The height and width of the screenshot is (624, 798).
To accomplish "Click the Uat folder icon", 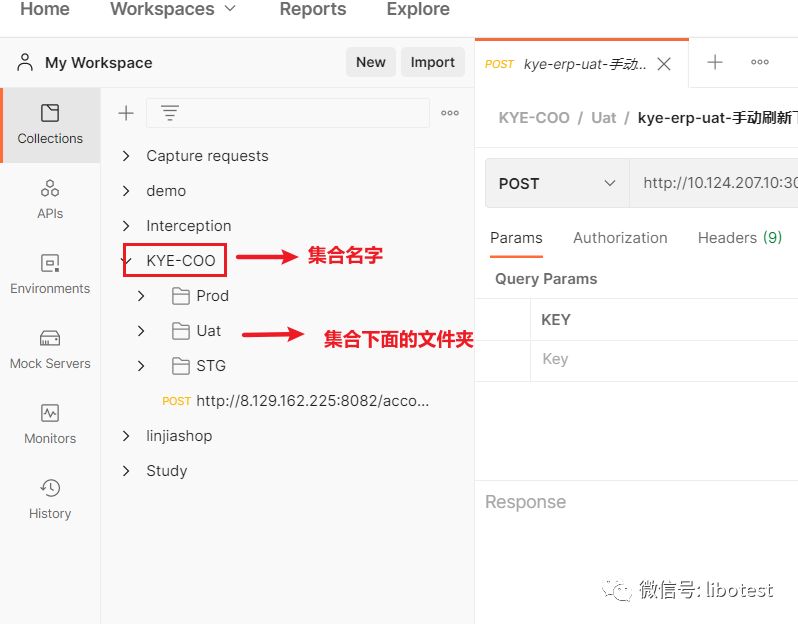I will click(181, 331).
